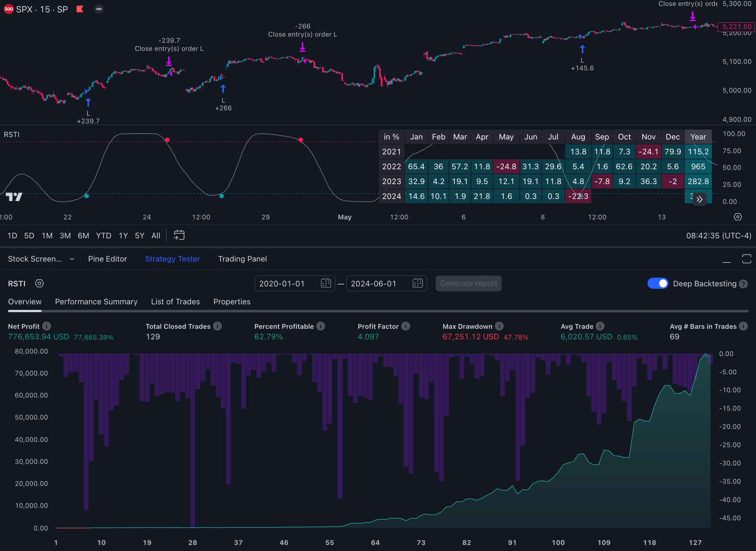Click the red flag icon next to SP
This screenshot has height=551, width=756.
[x=80, y=9]
